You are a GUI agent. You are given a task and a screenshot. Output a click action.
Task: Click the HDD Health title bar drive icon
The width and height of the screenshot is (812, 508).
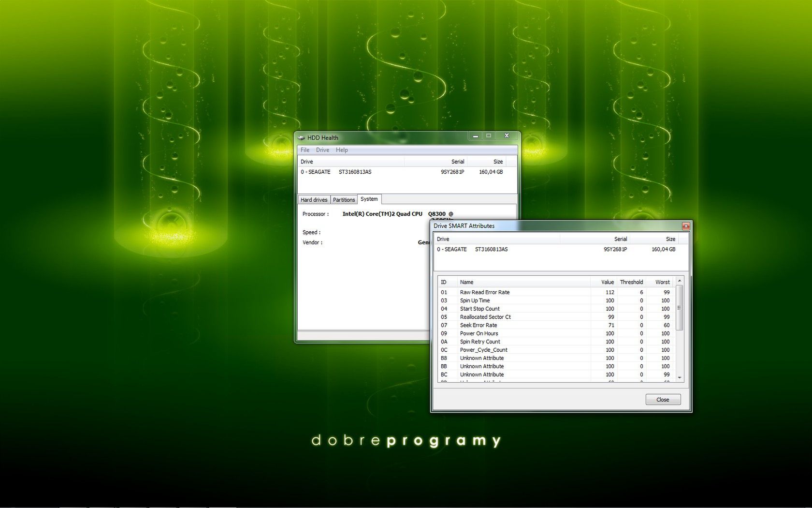pyautogui.click(x=301, y=138)
